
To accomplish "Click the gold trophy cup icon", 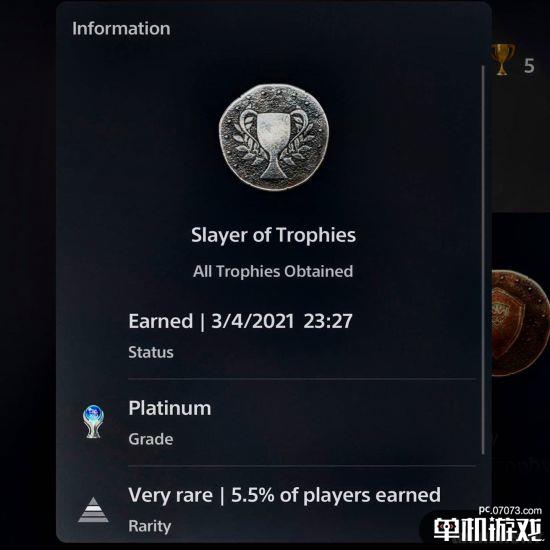I will [503, 59].
